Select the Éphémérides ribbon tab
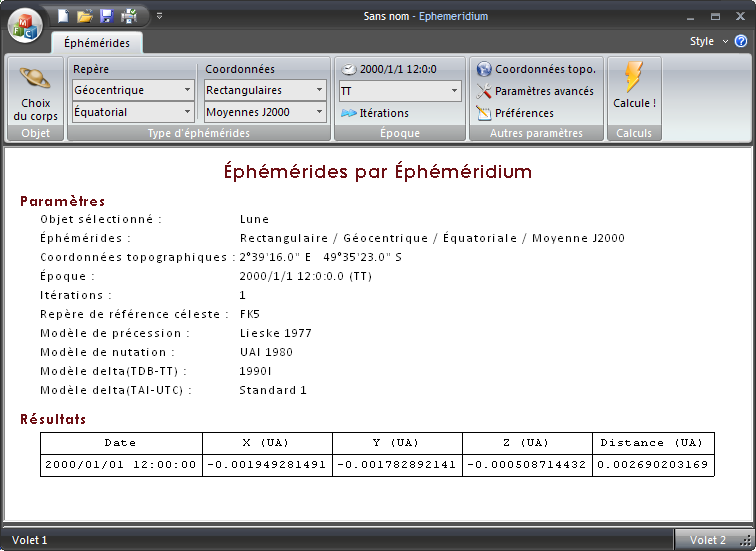The width and height of the screenshot is (756, 551). tap(96, 43)
